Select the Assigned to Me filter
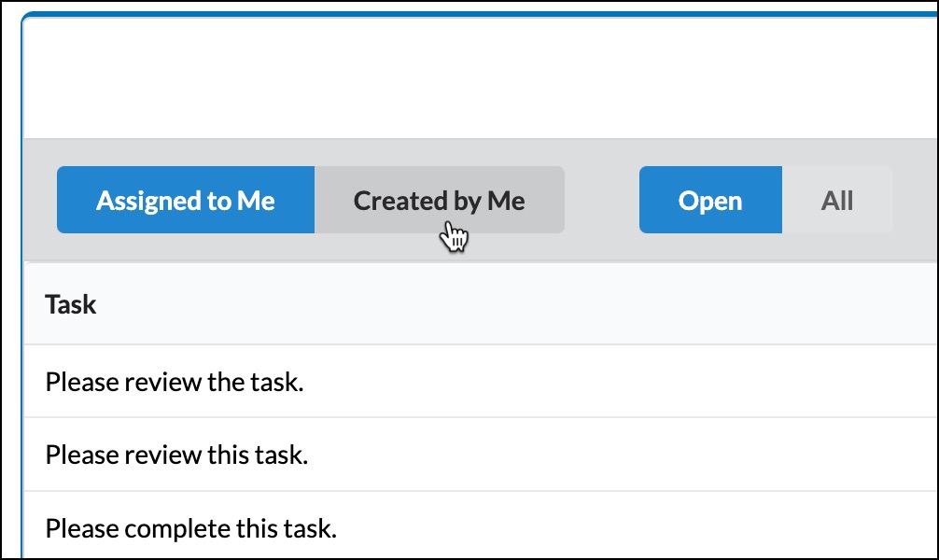This screenshot has width=939, height=560. 186,200
